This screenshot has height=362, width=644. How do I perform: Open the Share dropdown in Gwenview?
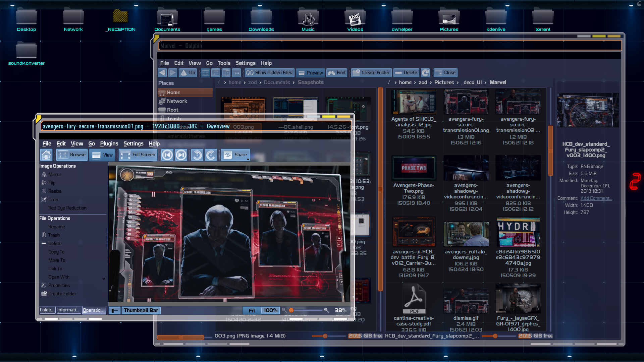pos(235,155)
